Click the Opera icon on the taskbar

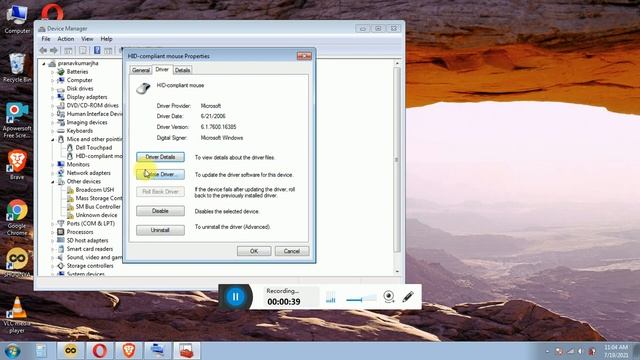pos(100,351)
